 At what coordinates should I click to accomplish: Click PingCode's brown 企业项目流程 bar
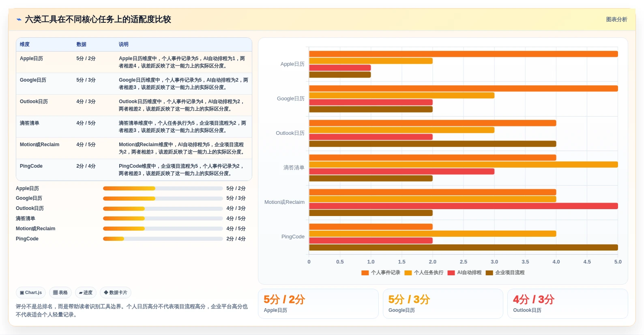pos(464,248)
